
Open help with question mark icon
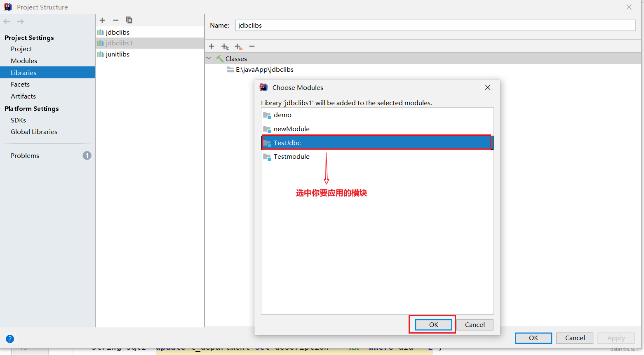(10, 339)
